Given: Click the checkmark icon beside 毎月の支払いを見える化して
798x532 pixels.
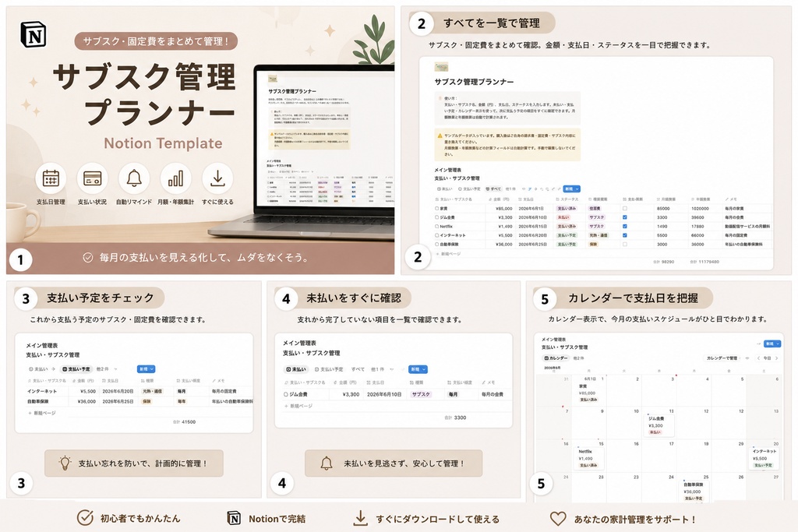Looking at the screenshot, I should pyautogui.click(x=88, y=258).
